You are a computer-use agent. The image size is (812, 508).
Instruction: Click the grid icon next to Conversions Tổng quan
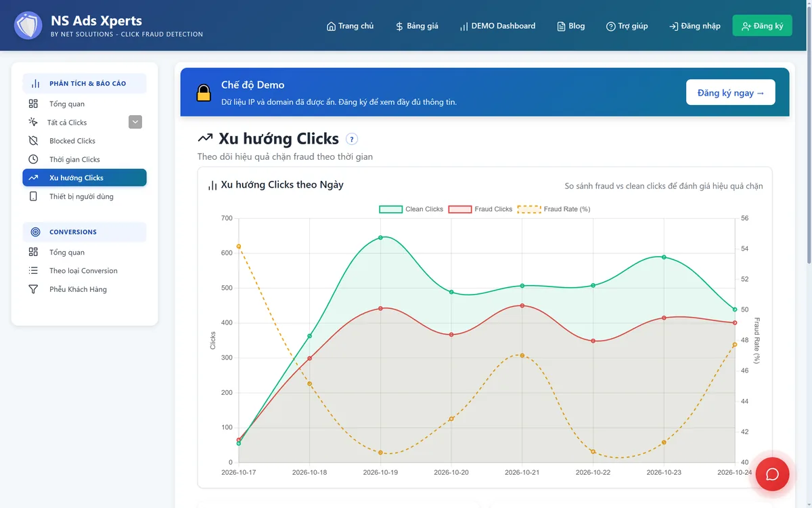tap(33, 252)
